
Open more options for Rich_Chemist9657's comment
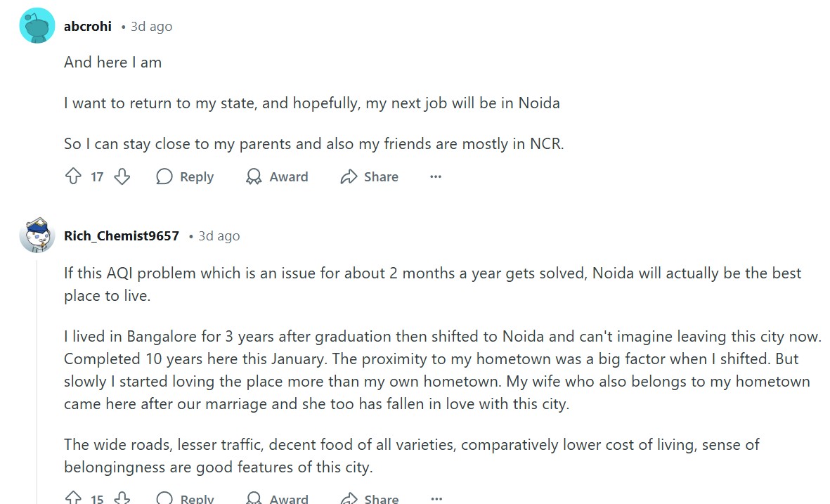coord(436,498)
